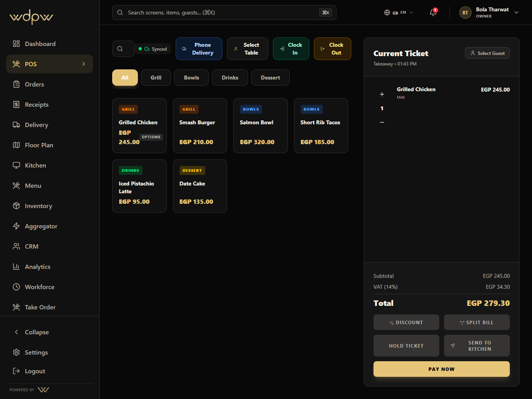Add Smash Burger to ticket
This screenshot has height=399, width=532.
pyautogui.click(x=200, y=125)
